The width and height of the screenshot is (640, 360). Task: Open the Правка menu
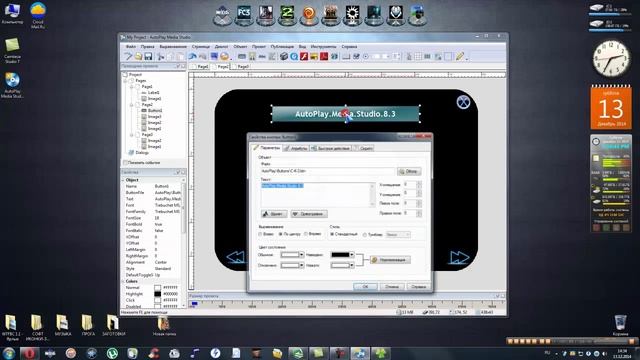tap(148, 47)
